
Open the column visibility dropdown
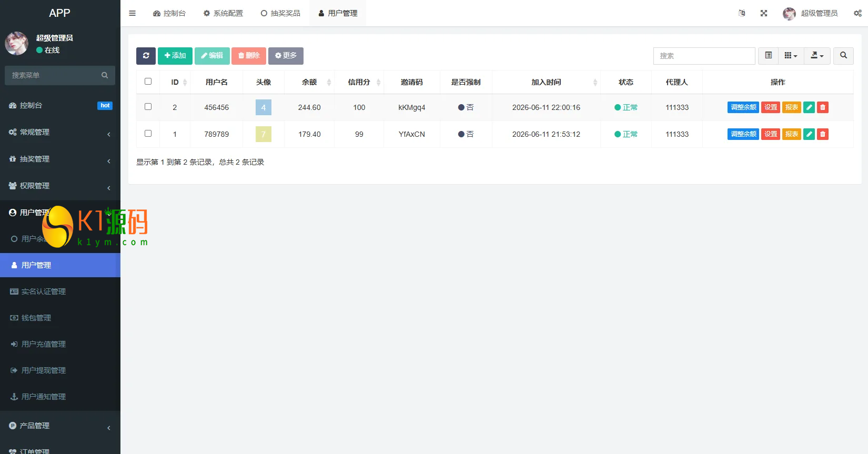[791, 56]
